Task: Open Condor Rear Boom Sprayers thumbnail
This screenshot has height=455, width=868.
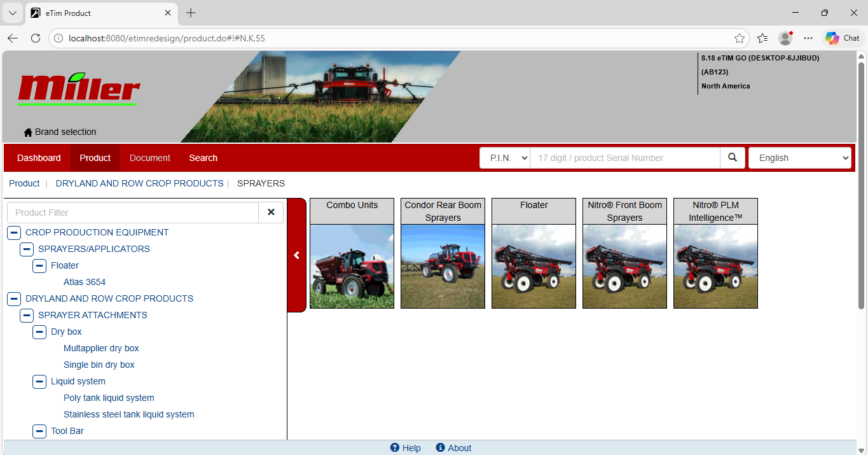Action: [443, 253]
